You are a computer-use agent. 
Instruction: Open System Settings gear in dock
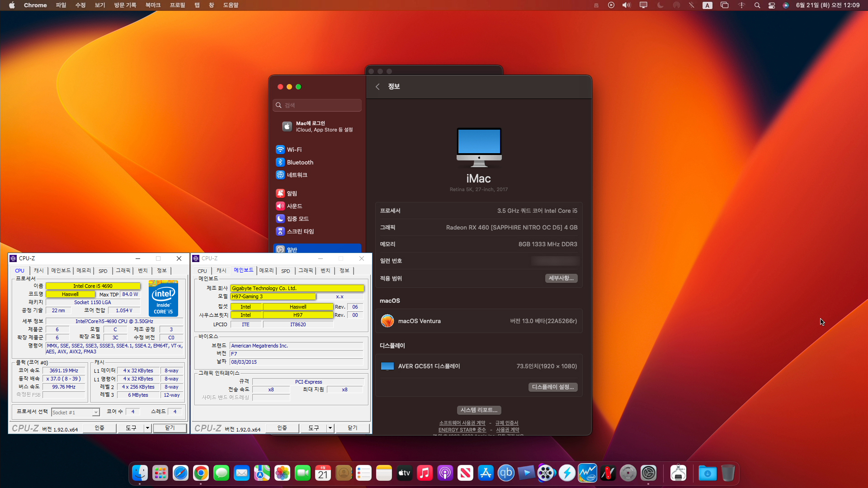coord(648,473)
